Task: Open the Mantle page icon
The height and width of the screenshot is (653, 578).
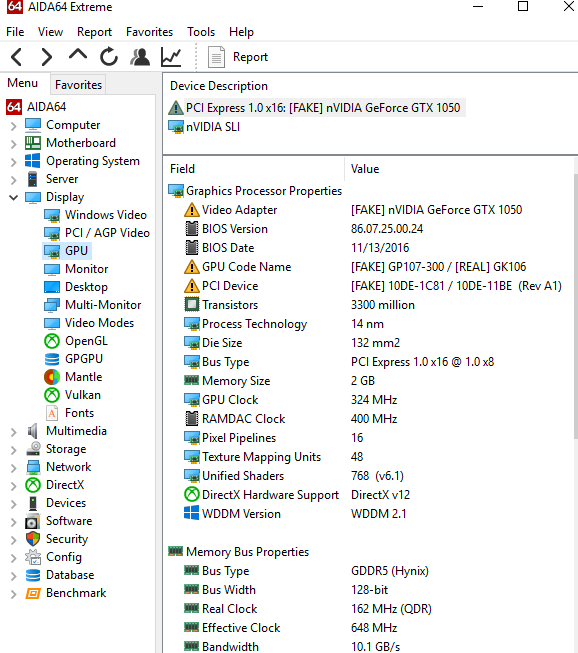Action: (52, 377)
